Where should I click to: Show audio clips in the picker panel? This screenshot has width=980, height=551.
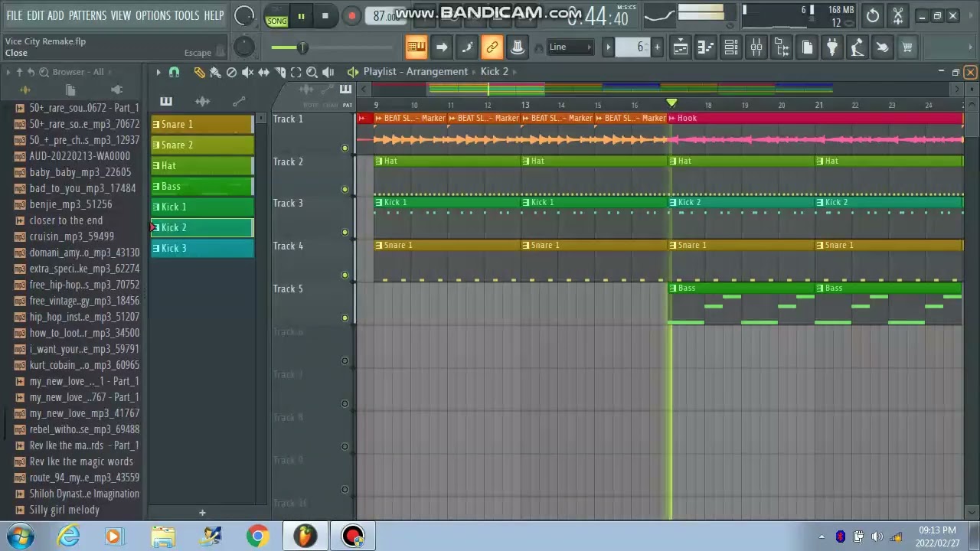[202, 101]
